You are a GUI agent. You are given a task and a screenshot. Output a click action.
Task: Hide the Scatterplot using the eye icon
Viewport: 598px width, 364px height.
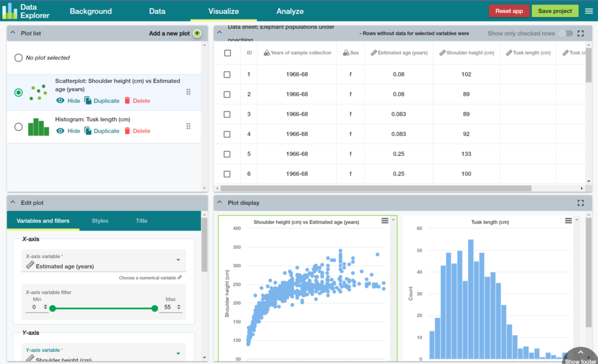pos(68,101)
